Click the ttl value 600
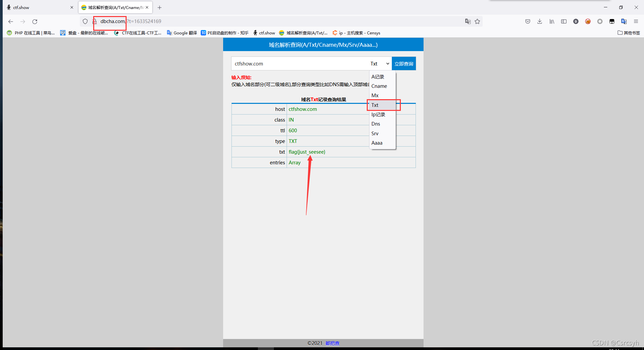Image resolution: width=644 pixels, height=350 pixels. click(293, 131)
